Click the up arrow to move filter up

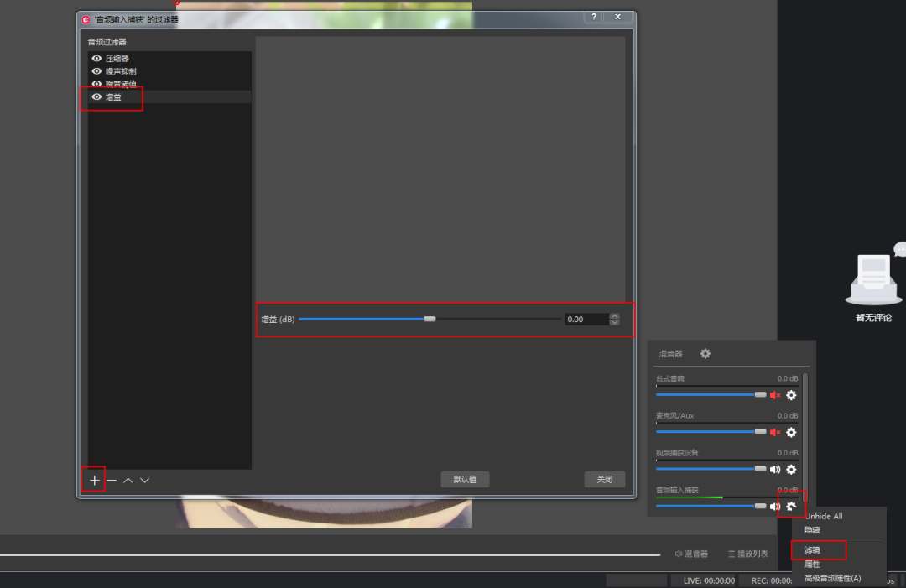coord(128,480)
